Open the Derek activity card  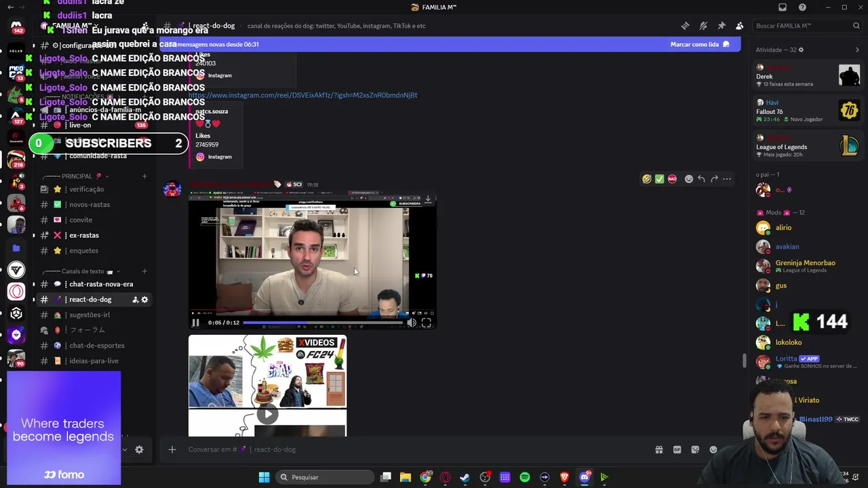[807, 75]
